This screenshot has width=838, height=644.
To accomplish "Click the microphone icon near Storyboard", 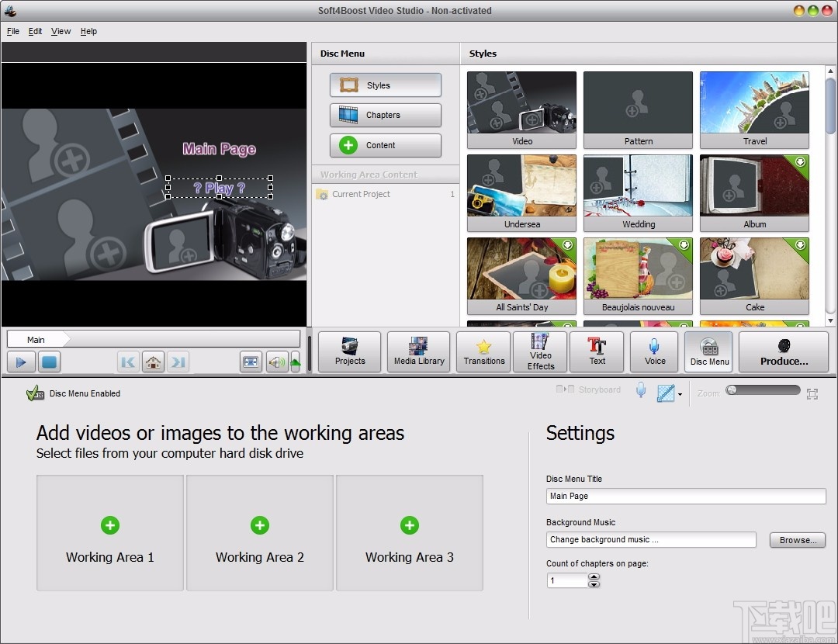I will point(641,390).
